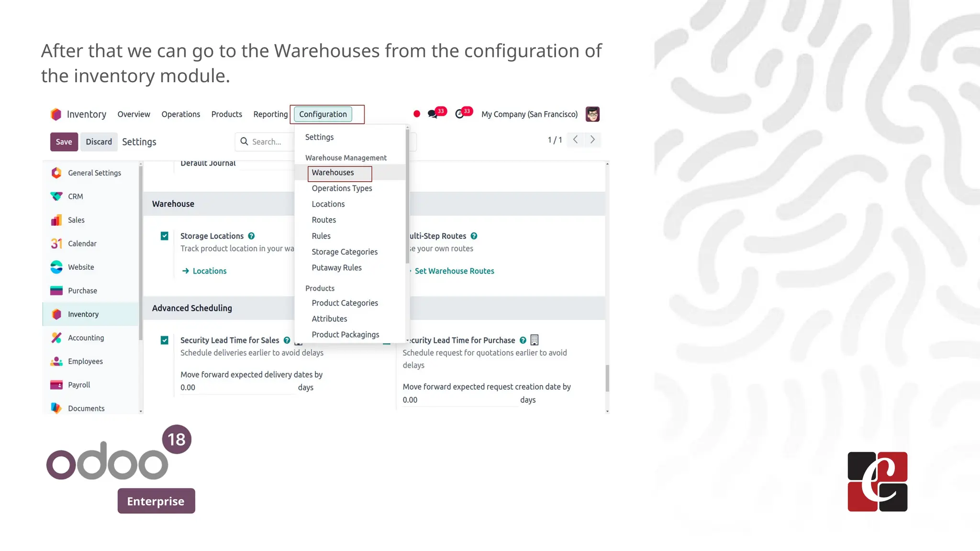Follow the Locations arrow link
Viewport: 980px width, 551px height.
tap(204, 271)
